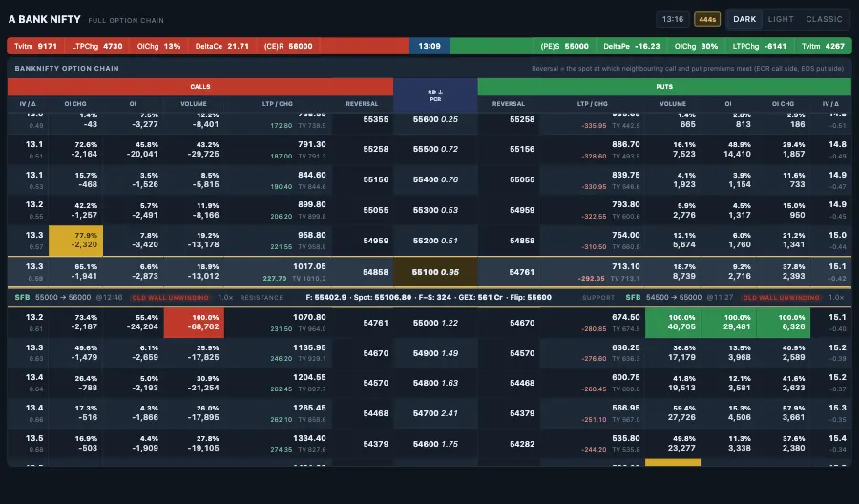This screenshot has width=859, height=504.
Task: Select the 55000 strike with PCR 1.22
Action: point(435,324)
